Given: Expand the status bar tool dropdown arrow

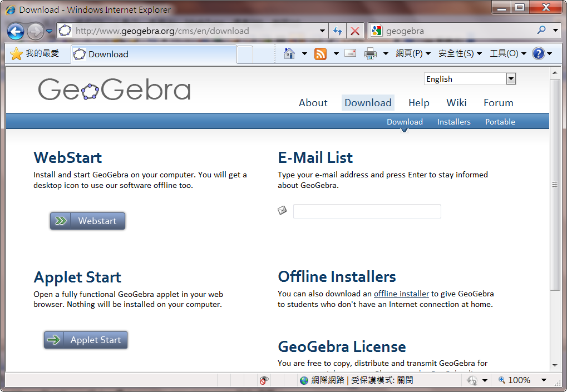Looking at the screenshot, I should tap(485, 380).
